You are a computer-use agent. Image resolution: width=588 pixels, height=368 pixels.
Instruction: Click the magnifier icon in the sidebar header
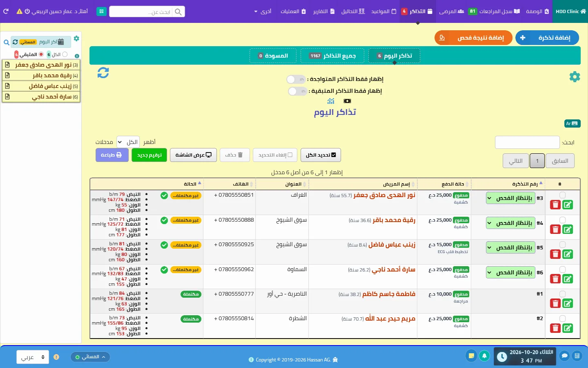pyautogui.click(x=6, y=42)
